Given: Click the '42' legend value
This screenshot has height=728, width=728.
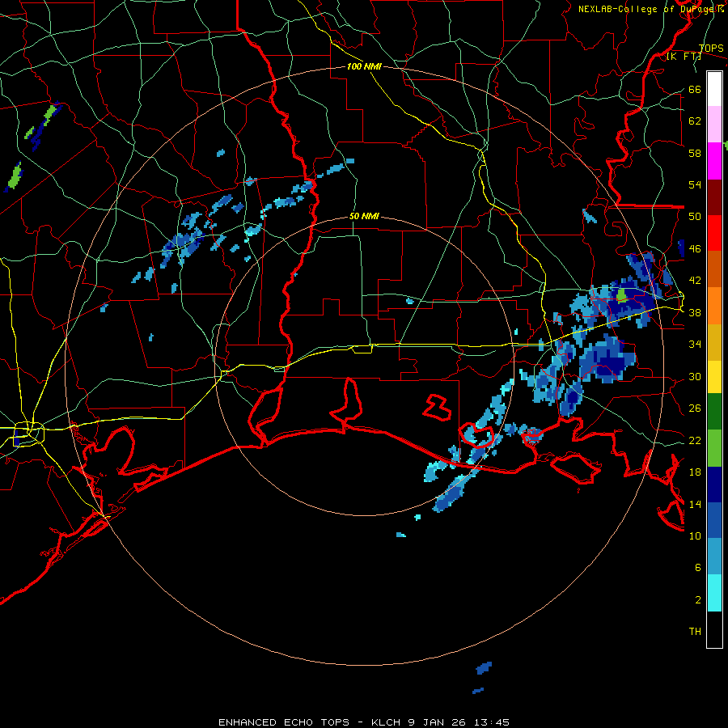Looking at the screenshot, I should click(695, 281).
